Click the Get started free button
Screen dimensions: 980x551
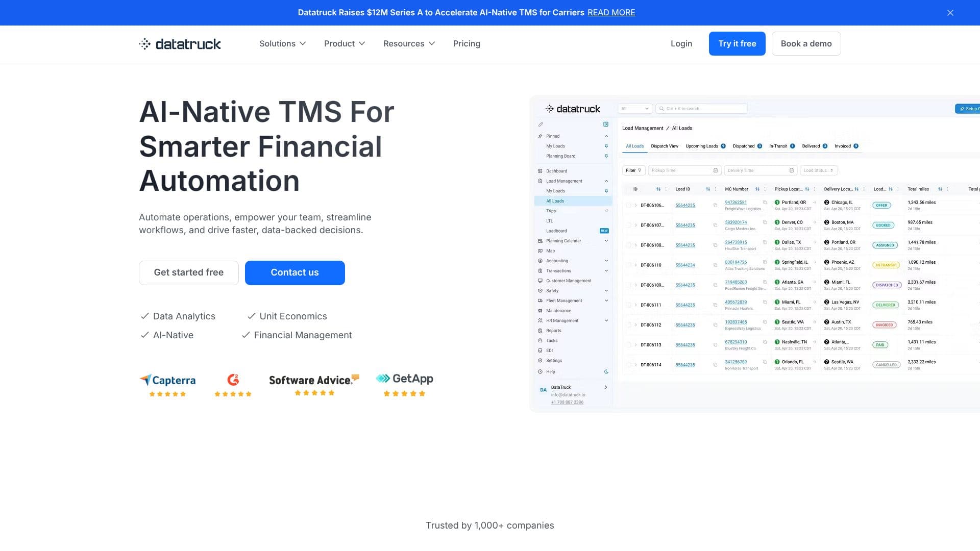(x=189, y=272)
